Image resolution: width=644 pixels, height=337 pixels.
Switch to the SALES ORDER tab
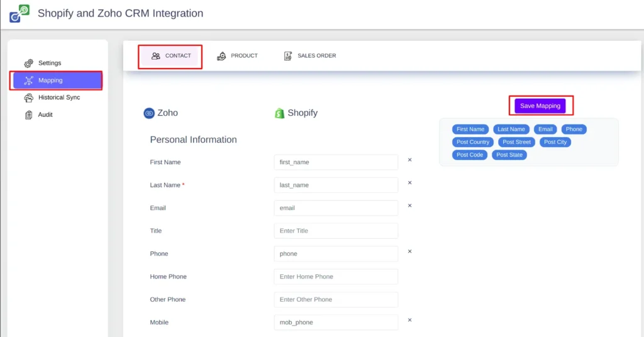point(310,56)
